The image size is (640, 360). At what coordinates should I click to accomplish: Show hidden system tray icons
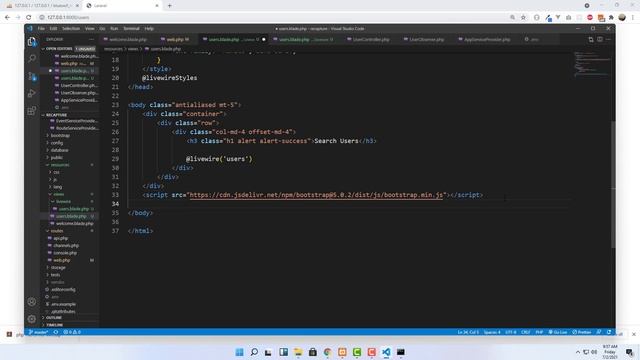pos(578,352)
